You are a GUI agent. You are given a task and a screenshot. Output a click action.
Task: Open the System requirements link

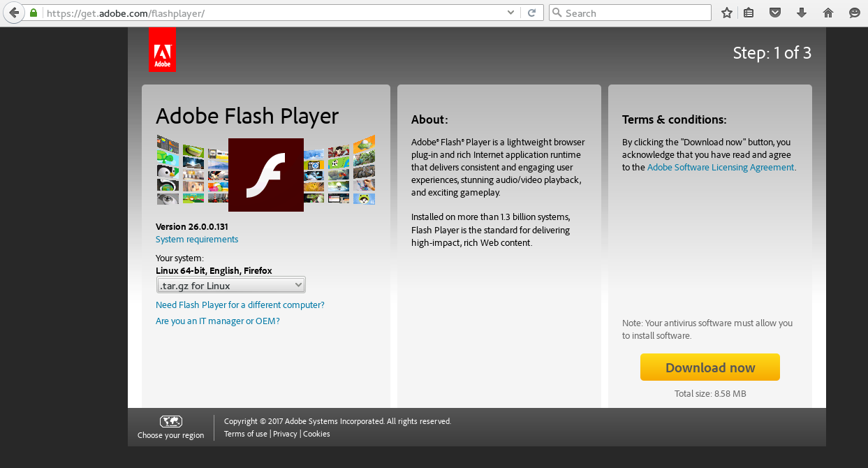point(197,240)
